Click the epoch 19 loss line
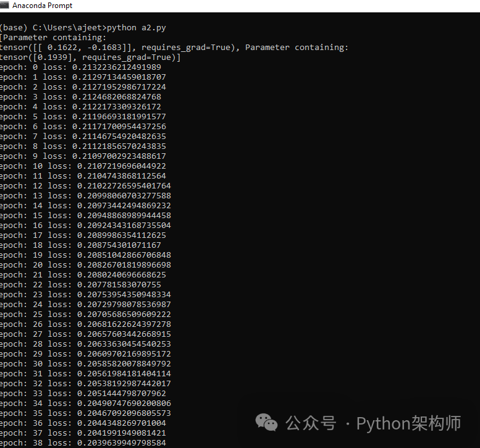480x448 pixels. coord(85,255)
